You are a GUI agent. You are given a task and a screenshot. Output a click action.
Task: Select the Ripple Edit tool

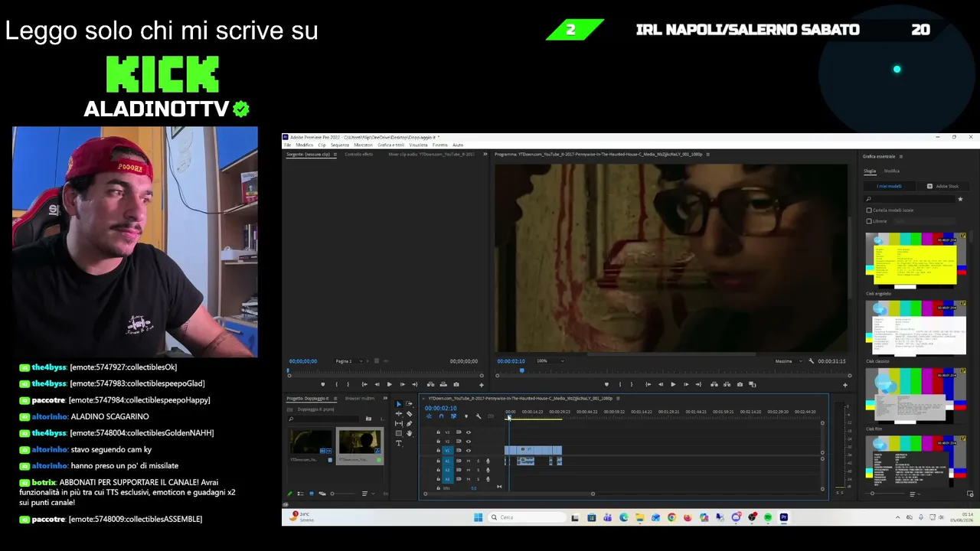pos(398,414)
